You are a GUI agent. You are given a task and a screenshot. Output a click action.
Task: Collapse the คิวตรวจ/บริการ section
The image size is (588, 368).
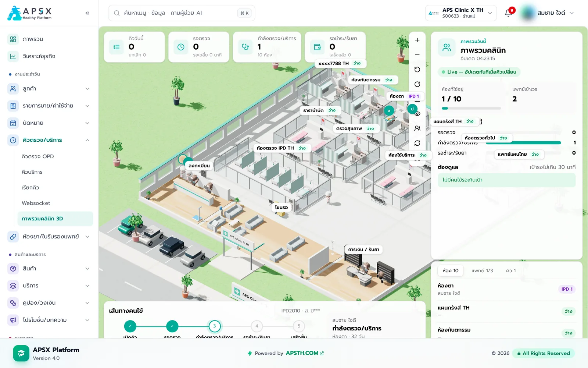[49, 140]
